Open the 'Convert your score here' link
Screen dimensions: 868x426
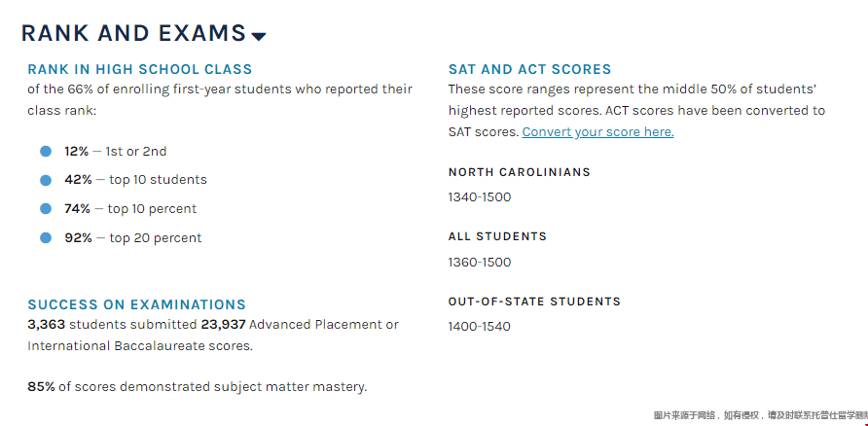(x=597, y=132)
